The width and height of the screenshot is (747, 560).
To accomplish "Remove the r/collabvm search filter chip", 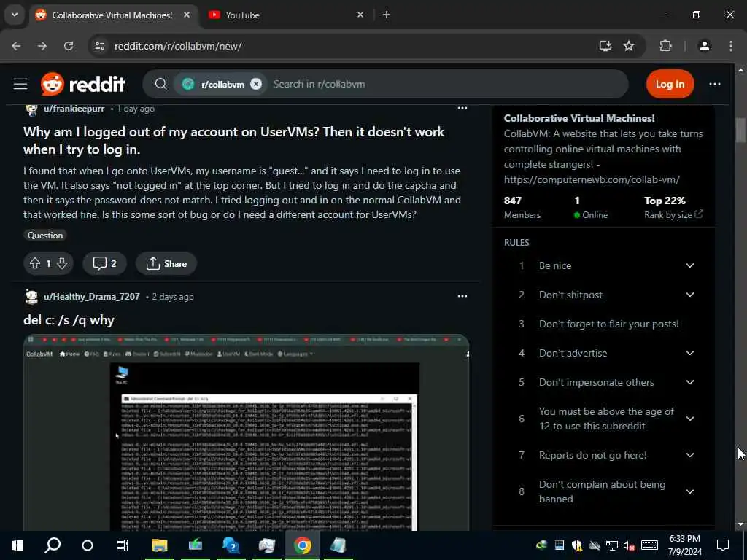I will pyautogui.click(x=256, y=85).
